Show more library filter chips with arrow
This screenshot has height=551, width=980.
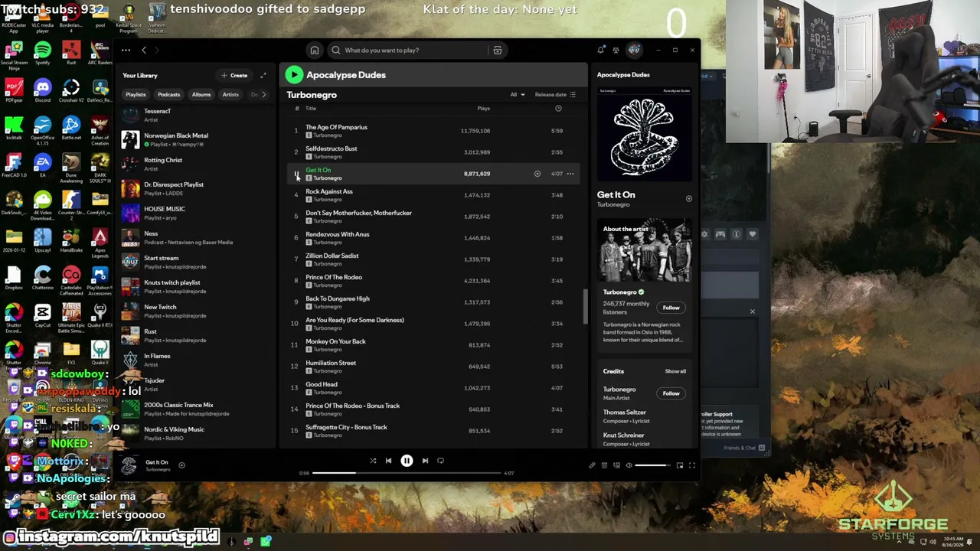pos(264,95)
